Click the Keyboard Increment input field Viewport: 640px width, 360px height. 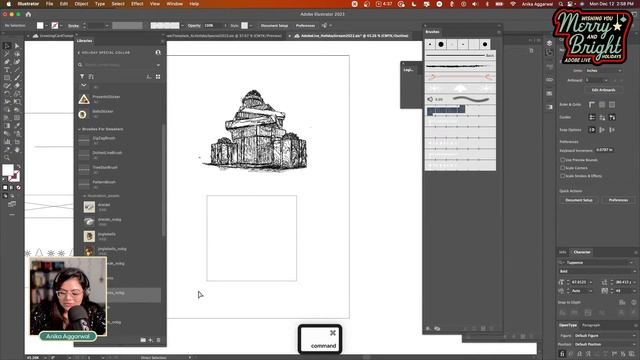tap(604, 150)
